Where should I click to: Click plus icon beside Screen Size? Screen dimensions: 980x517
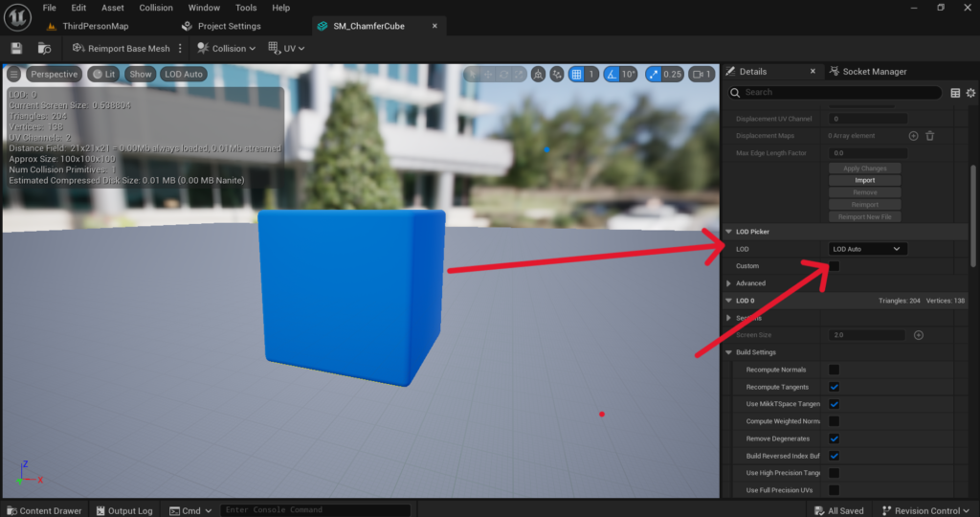pyautogui.click(x=919, y=335)
